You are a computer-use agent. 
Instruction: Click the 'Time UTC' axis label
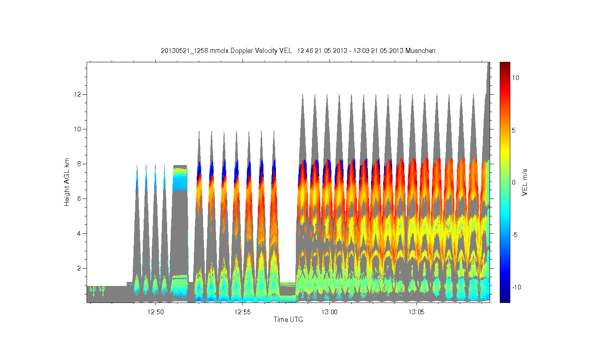pos(288,320)
